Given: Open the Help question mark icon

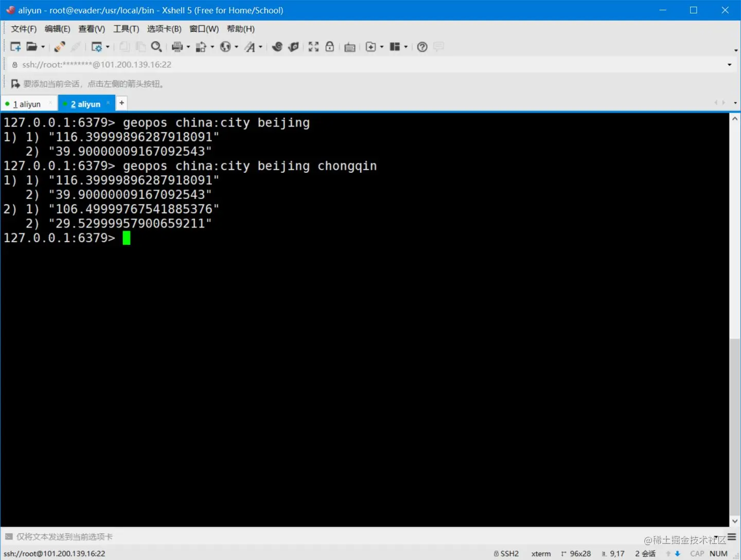Looking at the screenshot, I should click(x=422, y=47).
